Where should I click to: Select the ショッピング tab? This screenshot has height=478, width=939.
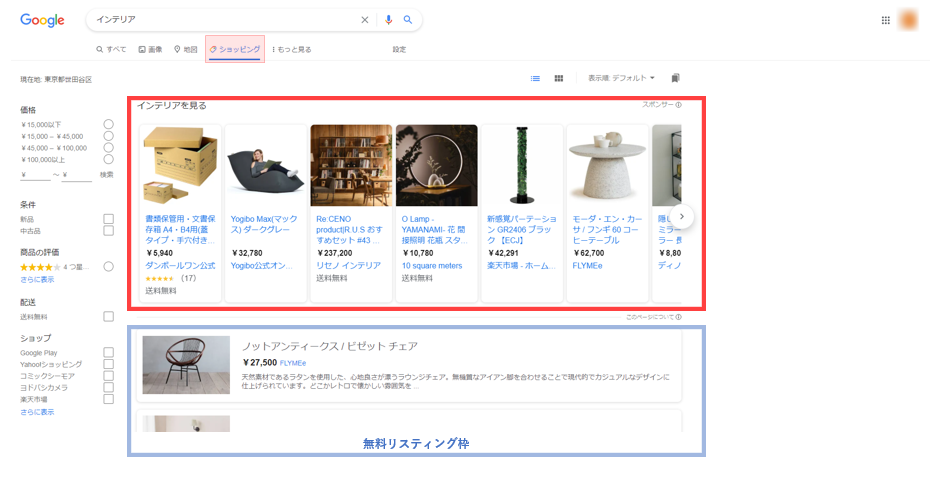[x=235, y=50]
